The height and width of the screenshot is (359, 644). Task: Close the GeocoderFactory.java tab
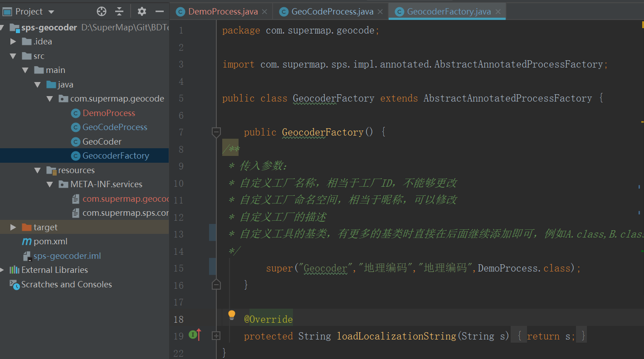498,12
